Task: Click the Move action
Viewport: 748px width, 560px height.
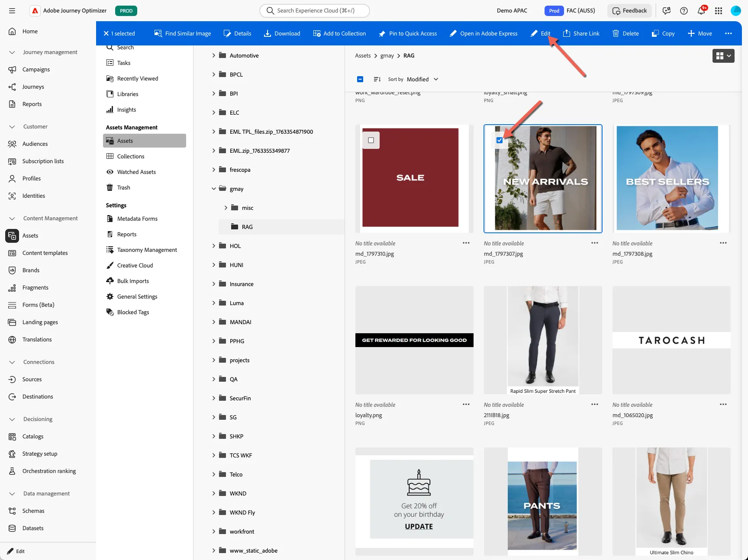Action: click(700, 33)
